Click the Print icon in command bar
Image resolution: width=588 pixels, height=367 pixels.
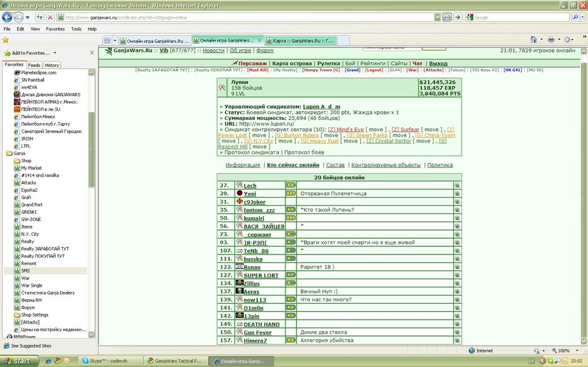551,39
